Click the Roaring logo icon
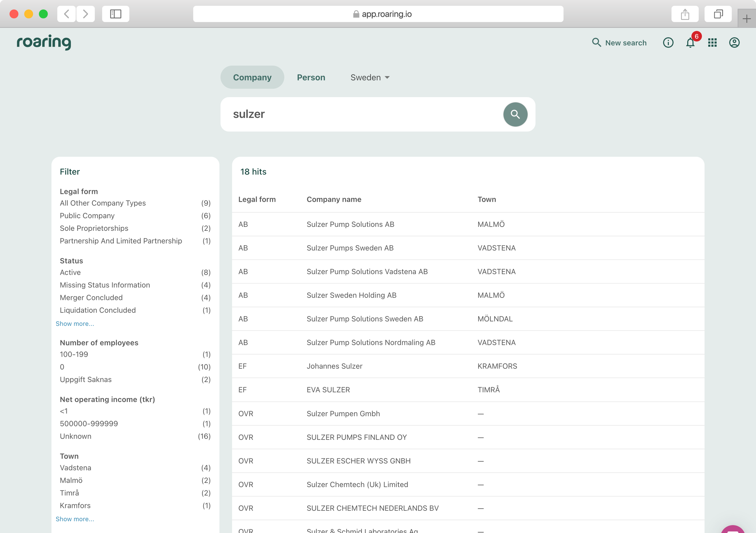The width and height of the screenshot is (756, 533). point(43,42)
